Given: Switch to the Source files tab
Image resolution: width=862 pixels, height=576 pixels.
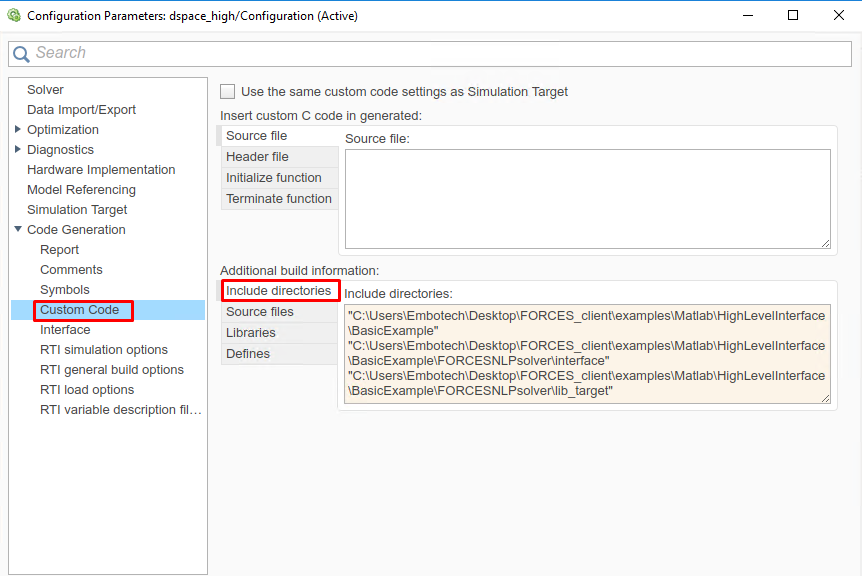Looking at the screenshot, I should [260, 312].
